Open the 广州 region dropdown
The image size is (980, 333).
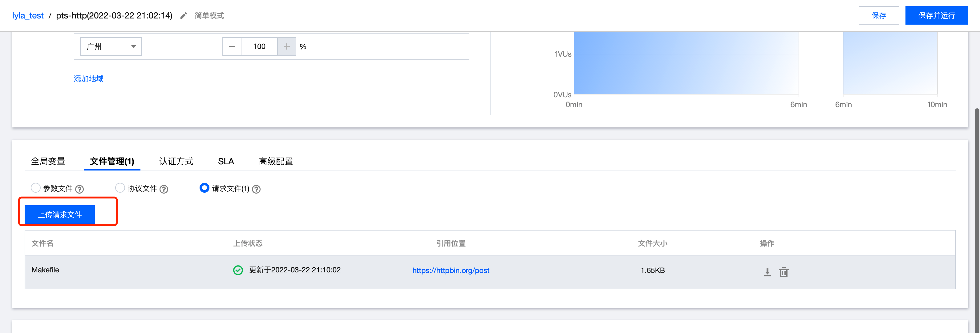tap(111, 46)
